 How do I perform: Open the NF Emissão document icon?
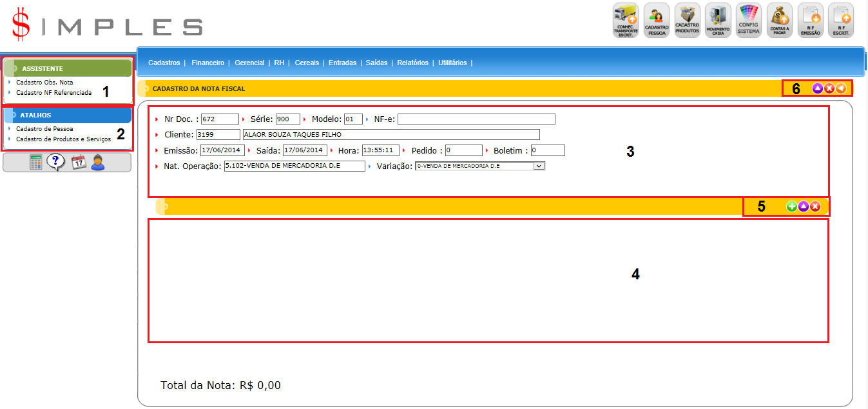point(811,21)
